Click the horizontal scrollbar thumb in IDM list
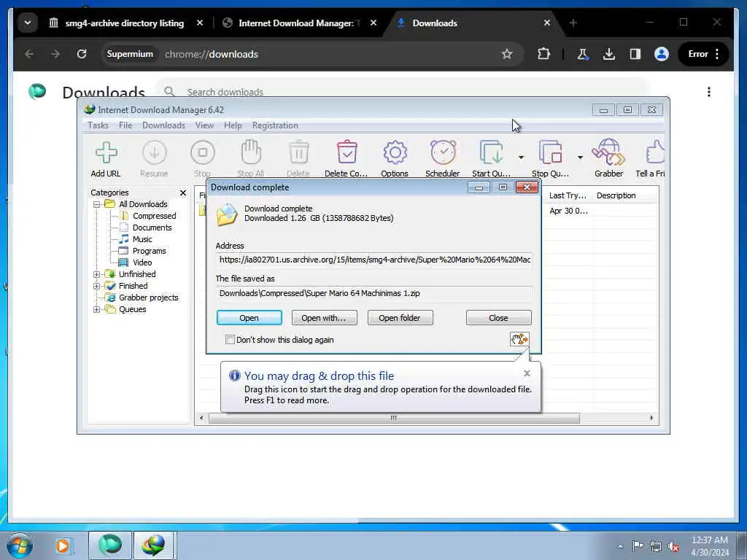 click(394, 418)
